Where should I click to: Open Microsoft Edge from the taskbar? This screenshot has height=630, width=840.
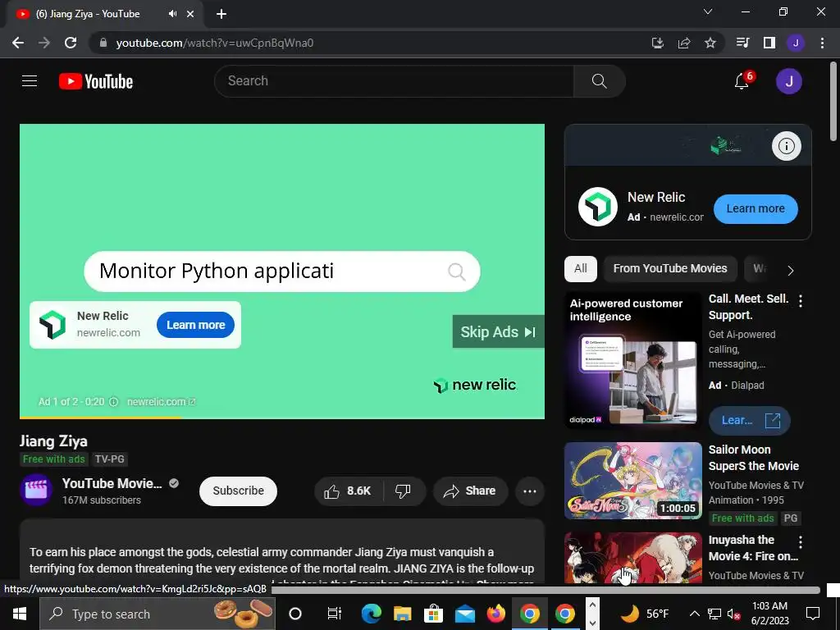pyautogui.click(x=371, y=614)
